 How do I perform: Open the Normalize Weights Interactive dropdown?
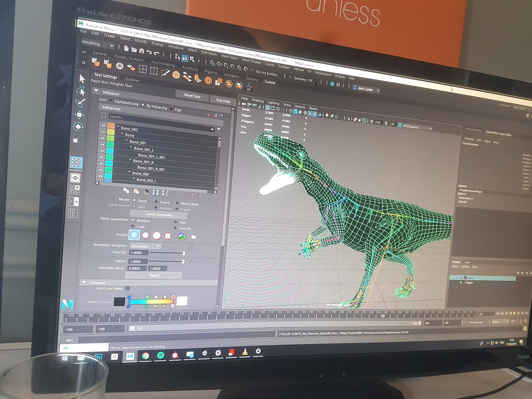click(x=146, y=246)
